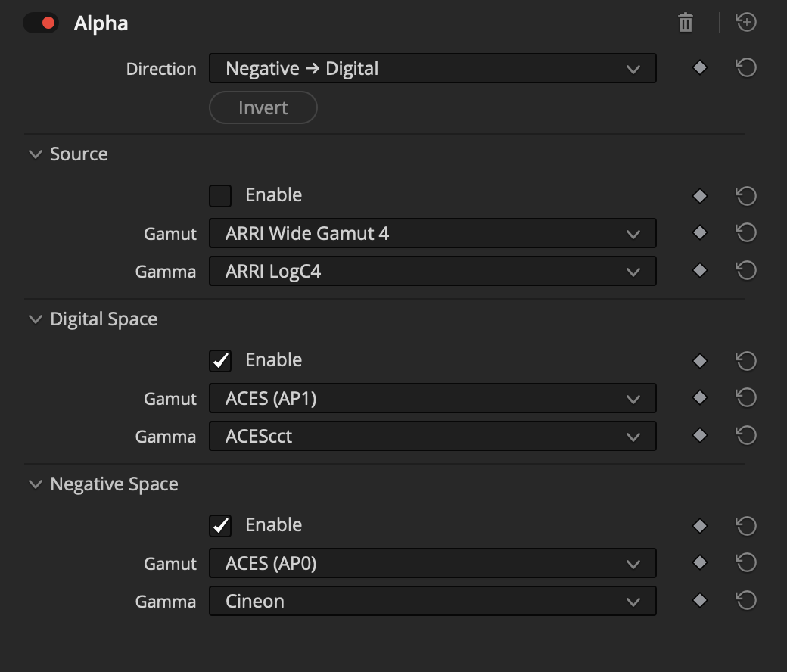
Task: Keyframe the Source Gamut parameter
Action: pyautogui.click(x=699, y=233)
